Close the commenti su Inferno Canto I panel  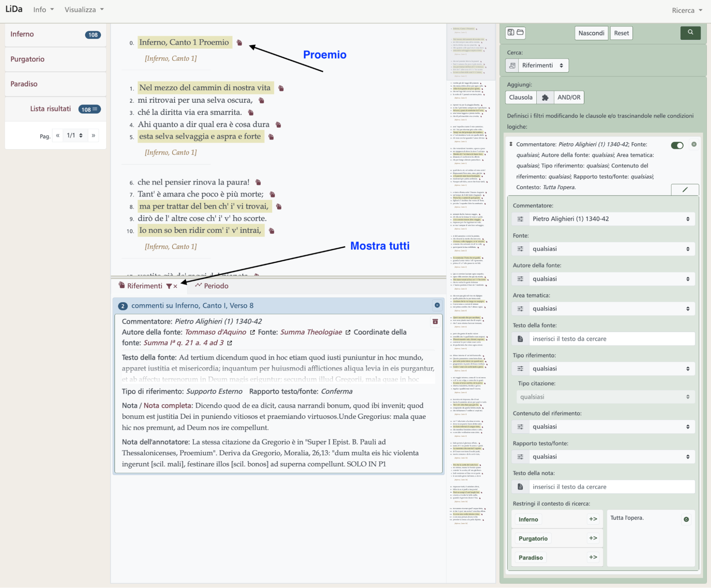coord(437,305)
